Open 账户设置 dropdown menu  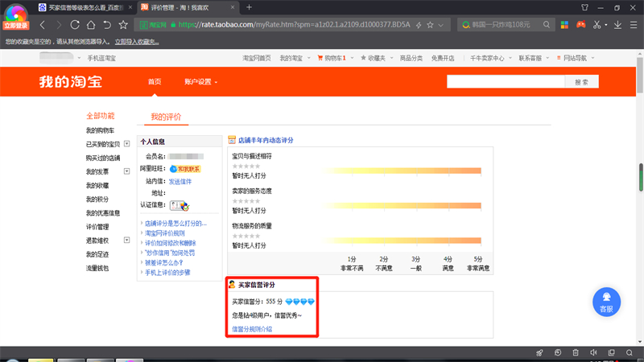point(200,82)
